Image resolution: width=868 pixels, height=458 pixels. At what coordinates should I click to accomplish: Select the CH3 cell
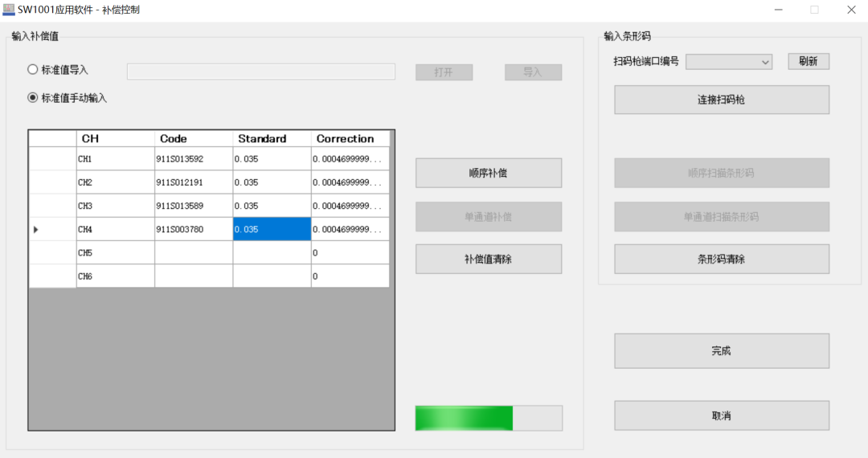click(x=115, y=206)
